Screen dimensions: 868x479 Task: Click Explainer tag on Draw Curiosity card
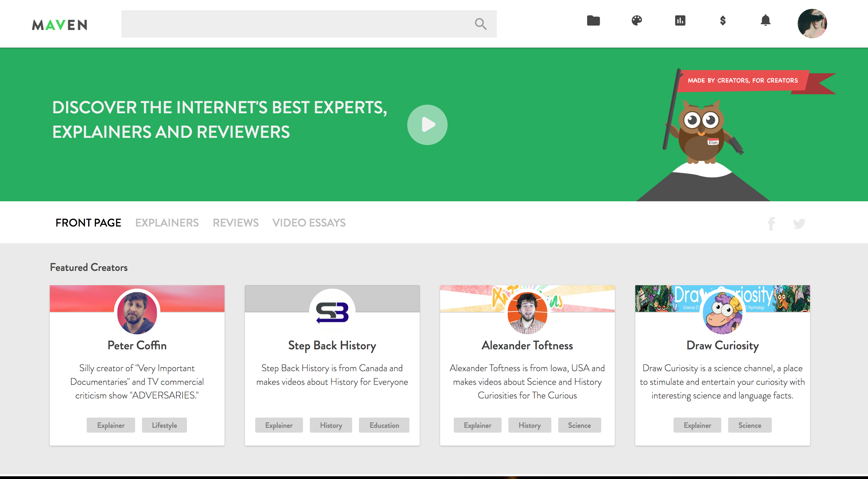(x=697, y=425)
